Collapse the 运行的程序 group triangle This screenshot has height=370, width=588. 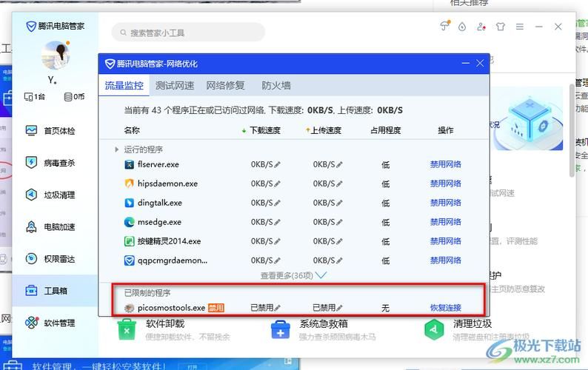(116, 149)
